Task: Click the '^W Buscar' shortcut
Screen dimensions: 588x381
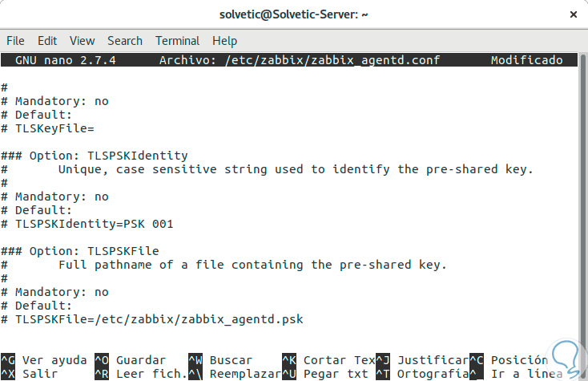Action: [220, 360]
